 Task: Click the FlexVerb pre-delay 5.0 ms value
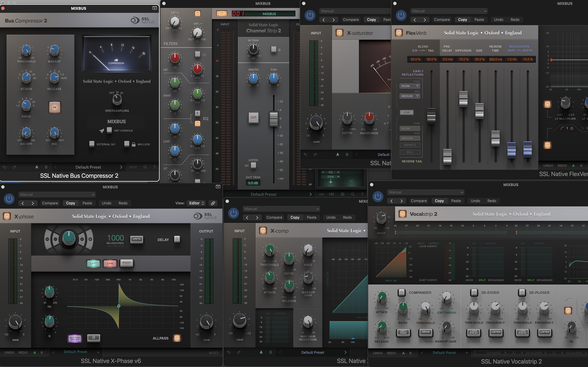[447, 59]
